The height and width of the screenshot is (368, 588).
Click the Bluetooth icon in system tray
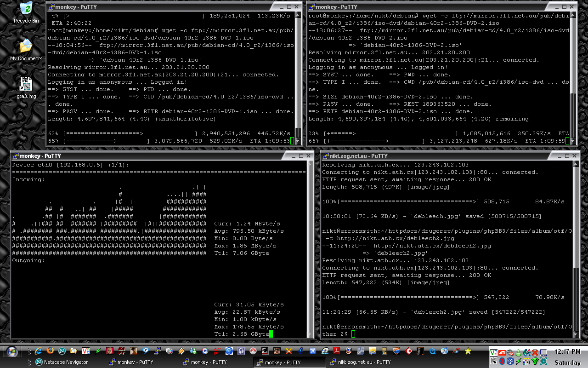point(502,362)
